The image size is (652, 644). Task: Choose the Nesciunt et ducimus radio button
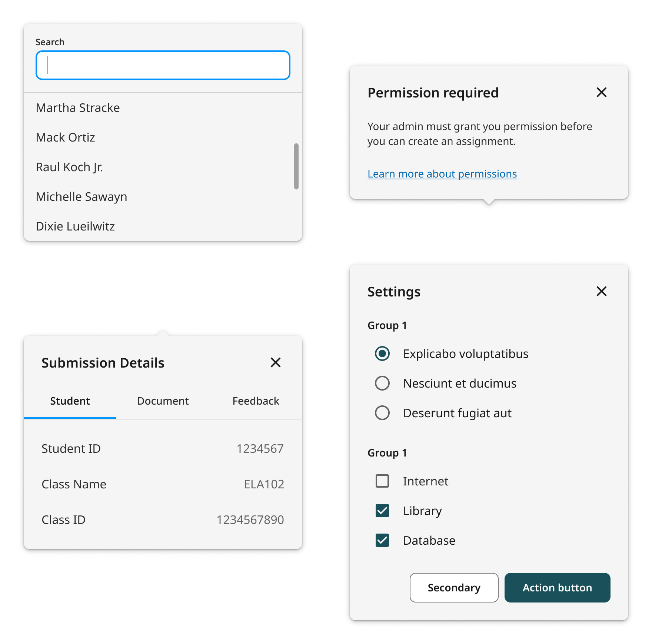click(382, 383)
